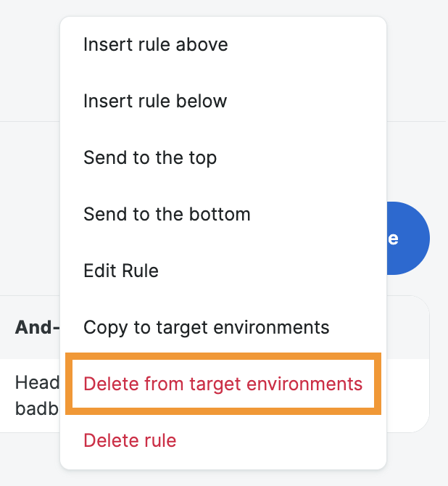Screen dimensions: 448x486
Task: Move this rule to the top of list
Action: (x=150, y=158)
